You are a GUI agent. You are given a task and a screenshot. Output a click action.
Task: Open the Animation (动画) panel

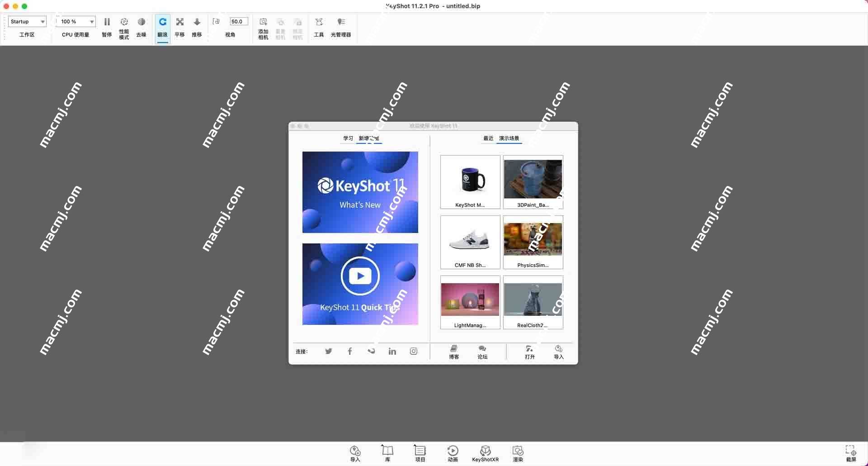pos(453,453)
